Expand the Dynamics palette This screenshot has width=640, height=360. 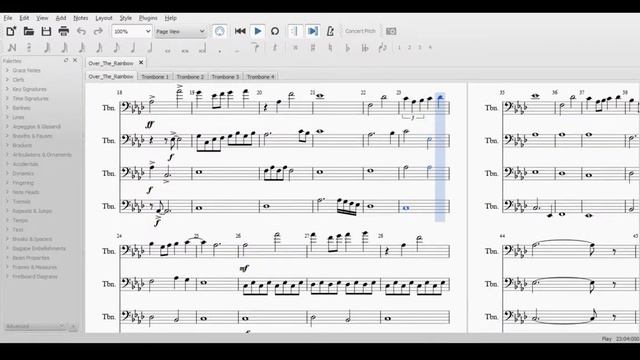coord(23,173)
